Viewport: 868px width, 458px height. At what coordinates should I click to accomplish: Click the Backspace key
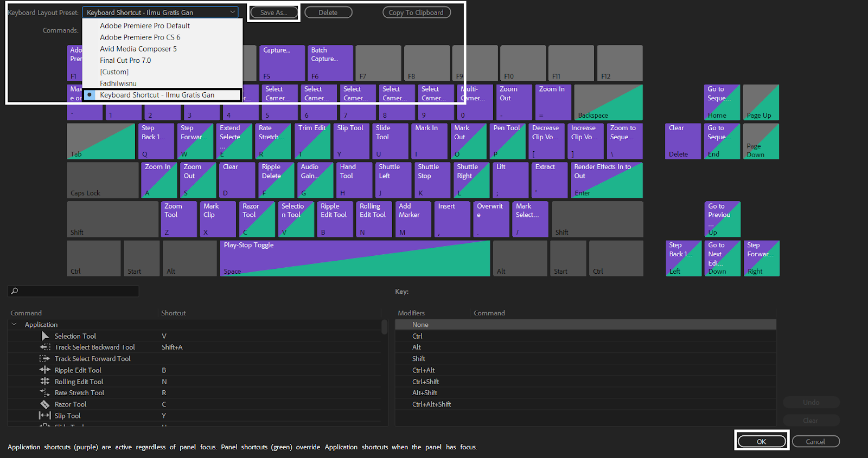click(609, 102)
